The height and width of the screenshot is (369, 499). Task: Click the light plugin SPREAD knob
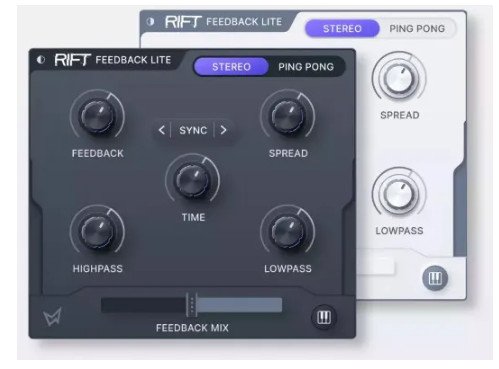[x=399, y=79]
